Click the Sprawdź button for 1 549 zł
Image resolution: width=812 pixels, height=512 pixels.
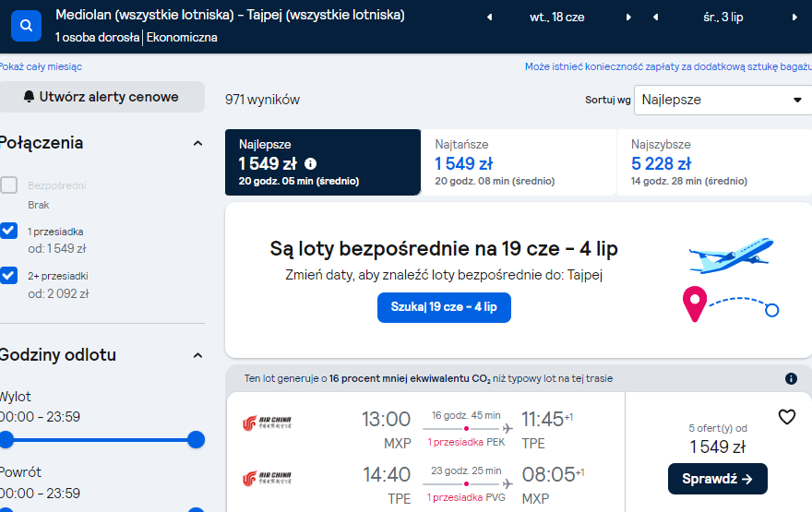[x=717, y=479]
